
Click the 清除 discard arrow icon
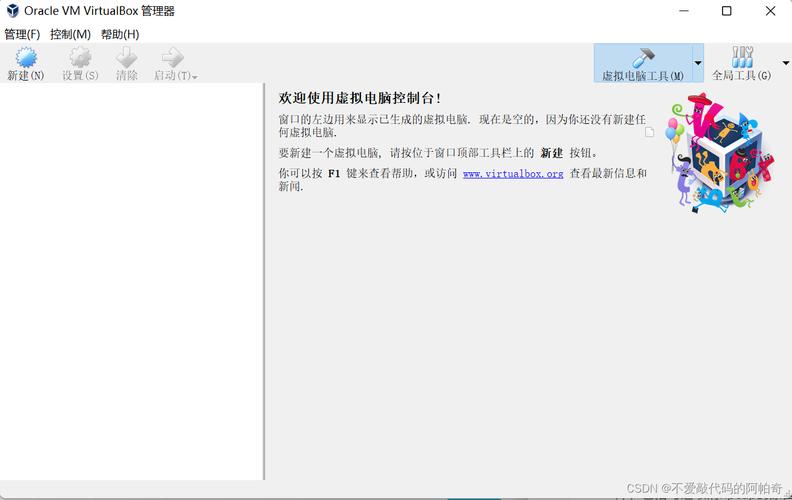pos(126,58)
